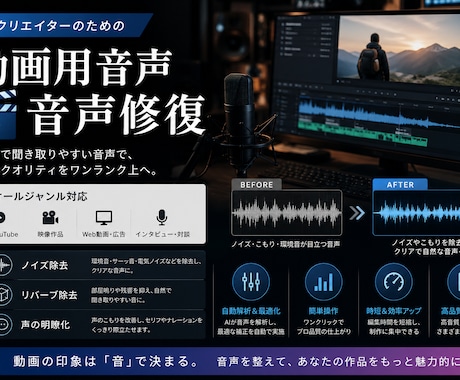Click the Web動画・広告 genre label
This screenshot has width=460, height=380.
[x=104, y=234]
